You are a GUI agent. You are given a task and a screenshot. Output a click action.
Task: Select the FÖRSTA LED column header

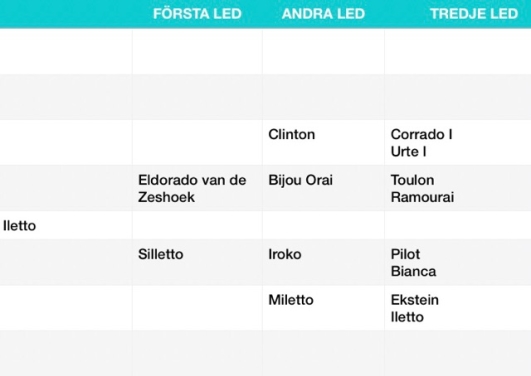tap(197, 14)
